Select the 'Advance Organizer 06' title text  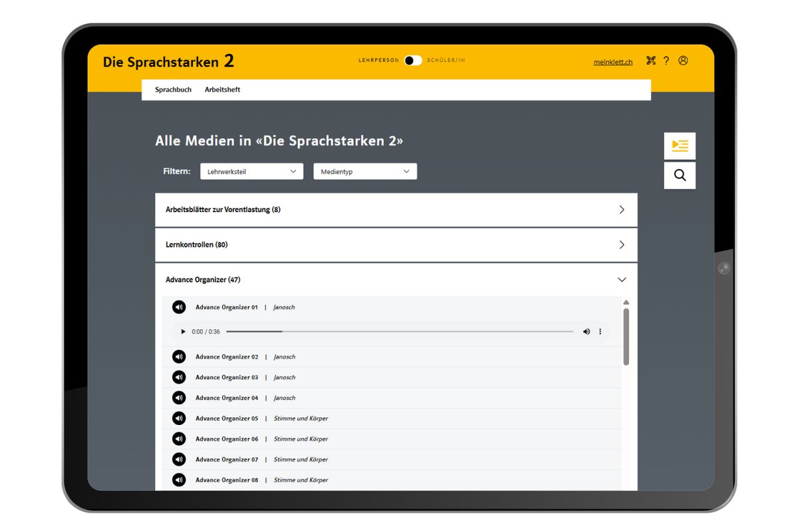pyautogui.click(x=227, y=439)
